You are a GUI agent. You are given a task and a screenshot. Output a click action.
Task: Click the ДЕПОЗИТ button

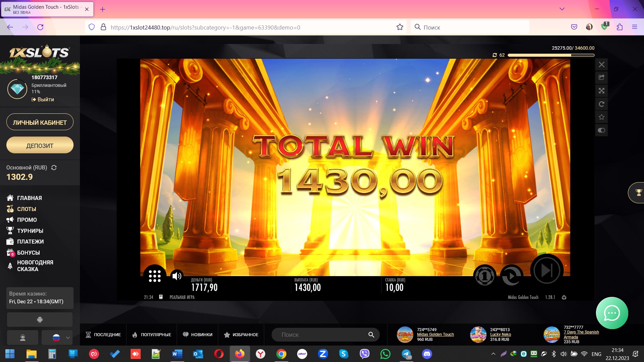tap(40, 145)
